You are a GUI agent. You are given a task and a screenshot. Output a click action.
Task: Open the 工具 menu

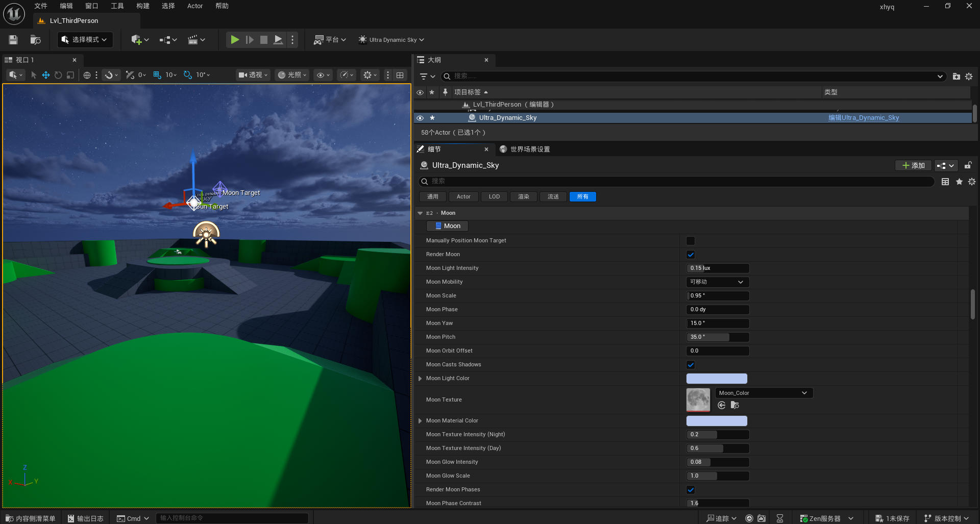117,6
